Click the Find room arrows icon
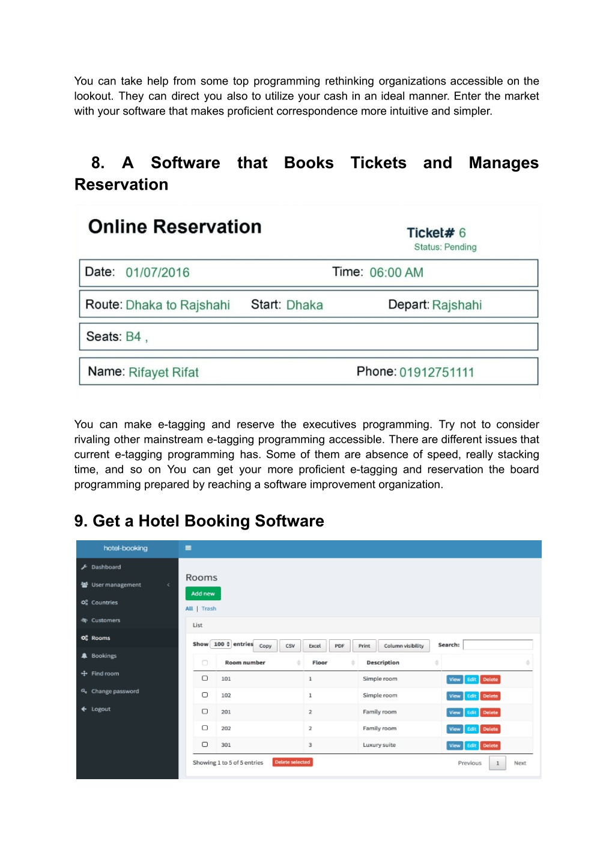Image resolution: width=615 pixels, height=868 pixels. pos(84,674)
